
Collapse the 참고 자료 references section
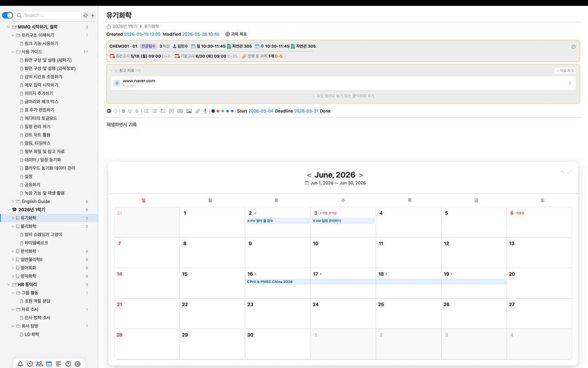pyautogui.click(x=111, y=70)
